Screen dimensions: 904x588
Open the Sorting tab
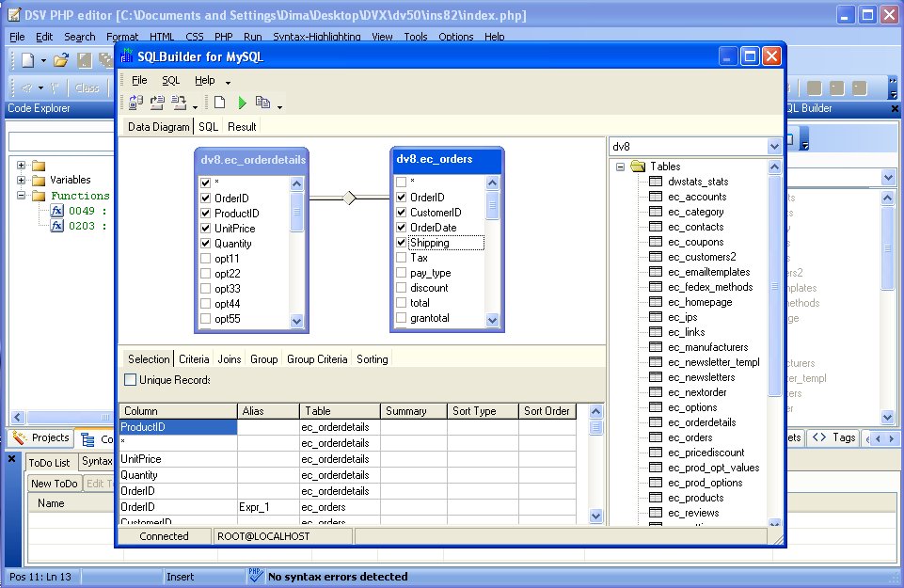coord(372,359)
